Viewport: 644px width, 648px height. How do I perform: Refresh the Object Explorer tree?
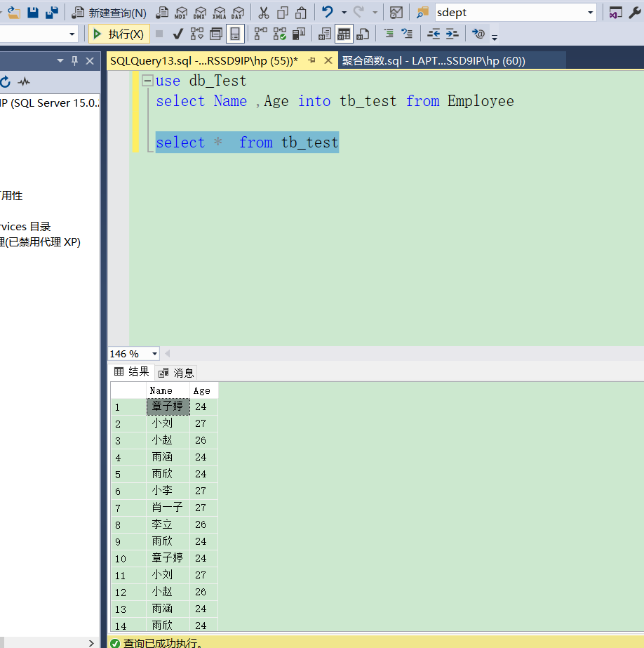(5, 81)
